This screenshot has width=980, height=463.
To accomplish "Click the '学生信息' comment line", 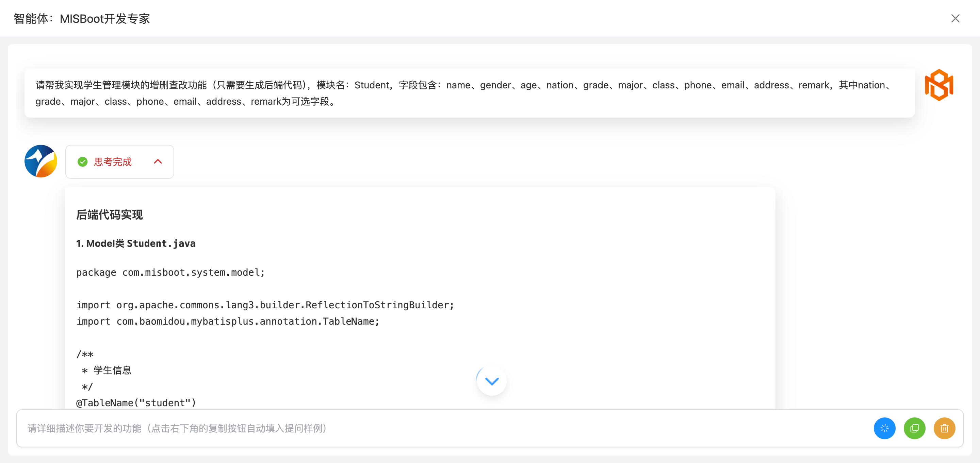I will coord(107,370).
